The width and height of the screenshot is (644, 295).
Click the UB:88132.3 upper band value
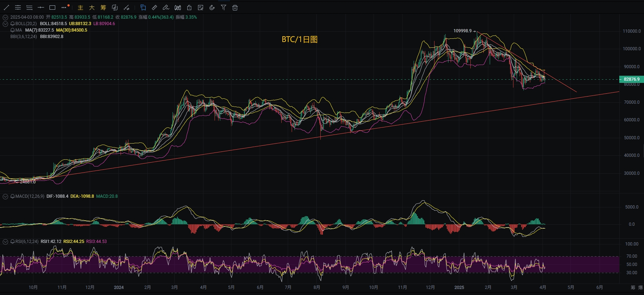80,24
